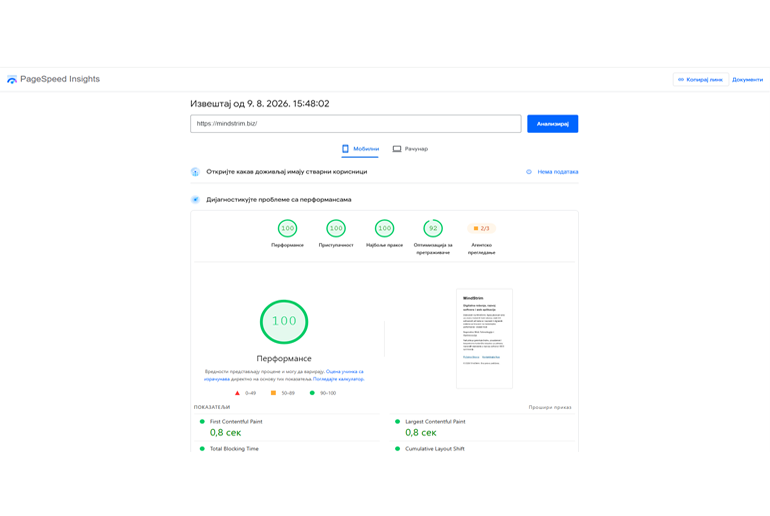Click the info icon beside Нема података
This screenshot has width=770, height=516.
(529, 172)
